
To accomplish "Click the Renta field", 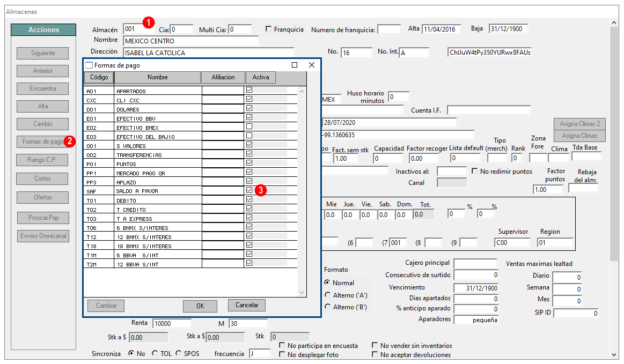I will [x=172, y=323].
